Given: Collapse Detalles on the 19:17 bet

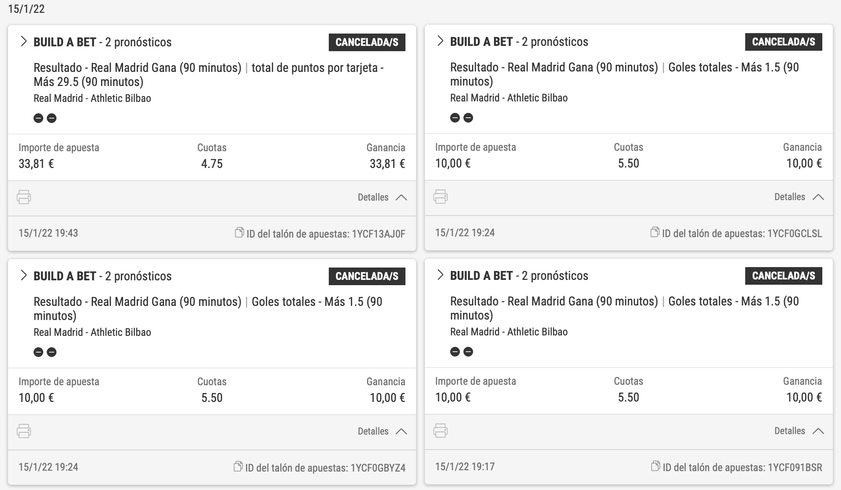Looking at the screenshot, I should coord(799,430).
